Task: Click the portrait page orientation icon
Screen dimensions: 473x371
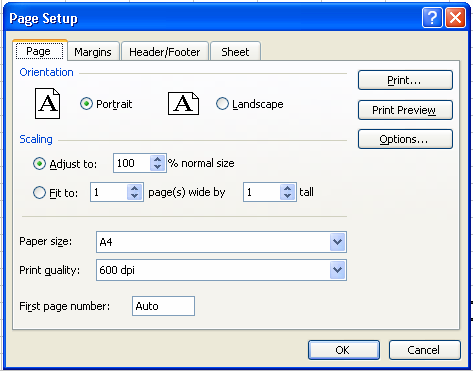Action: pyautogui.click(x=48, y=104)
